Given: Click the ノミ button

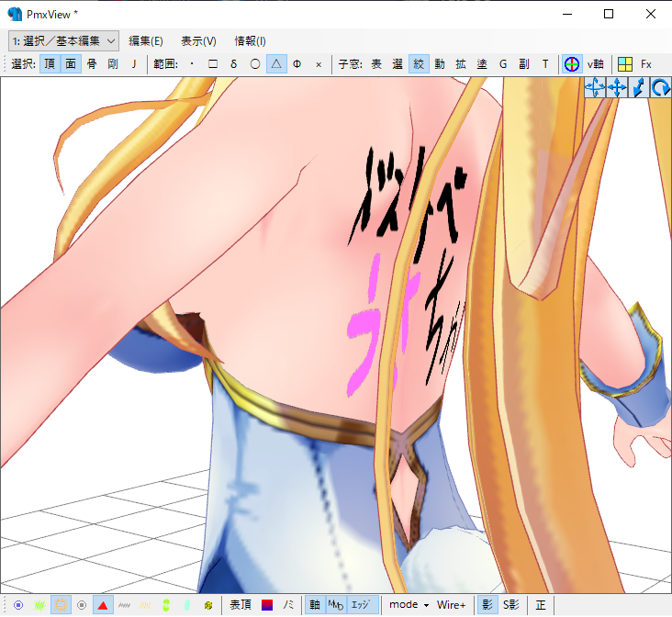Looking at the screenshot, I should point(288,605).
